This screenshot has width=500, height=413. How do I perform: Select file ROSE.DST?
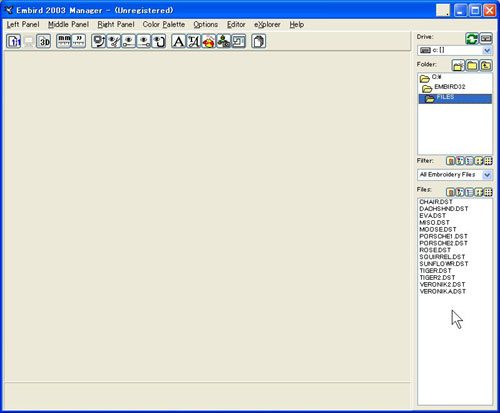pos(435,250)
